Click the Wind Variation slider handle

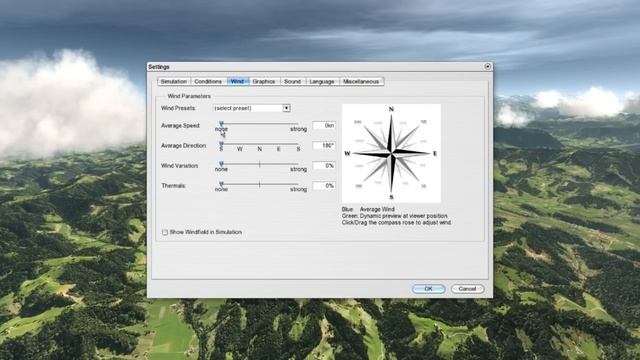pyautogui.click(x=221, y=164)
